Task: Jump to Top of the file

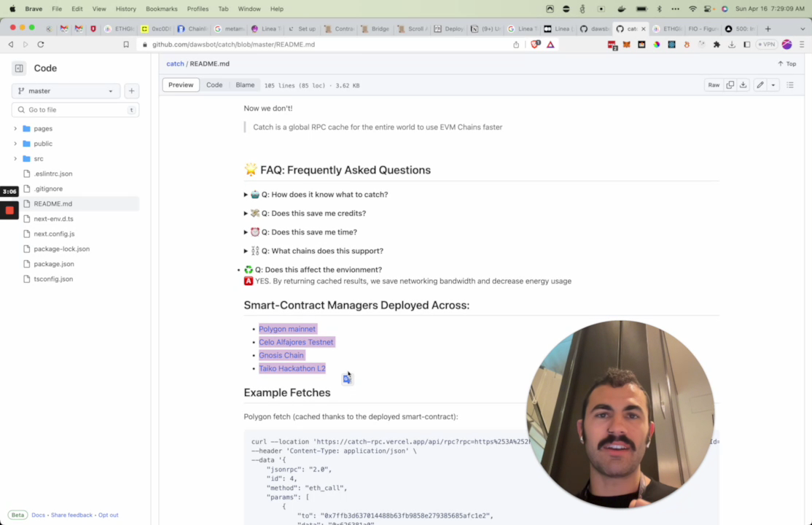Action: coord(786,63)
